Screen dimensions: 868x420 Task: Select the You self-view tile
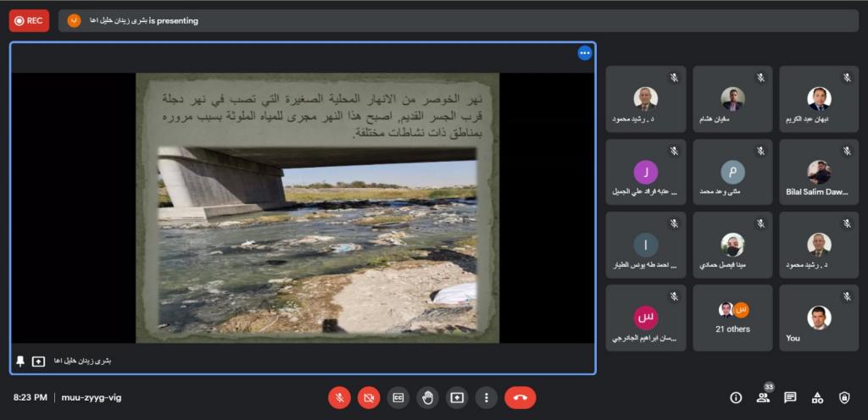point(818,318)
